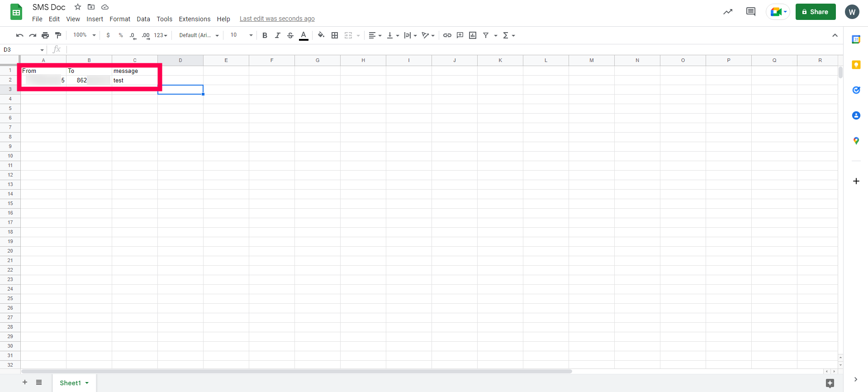Open the Google Meet call dropdown

778,12
